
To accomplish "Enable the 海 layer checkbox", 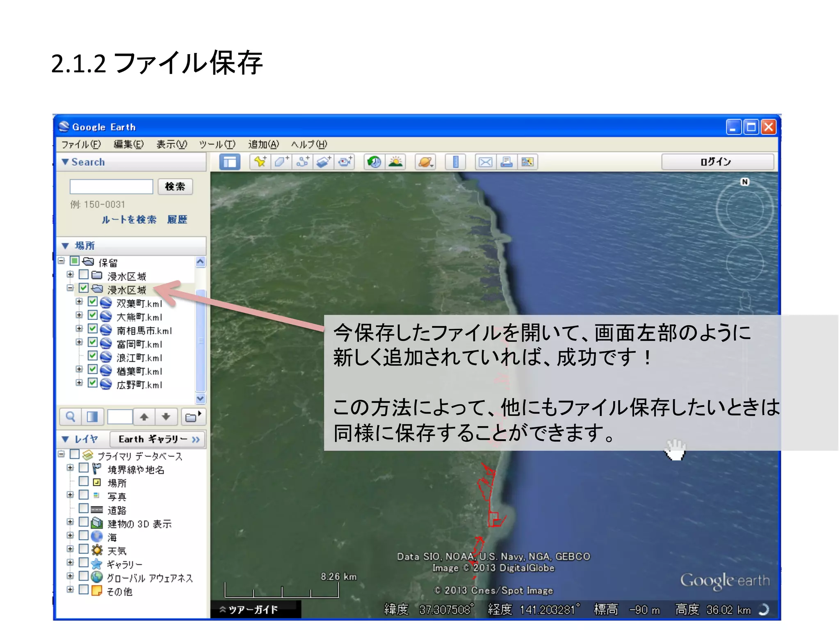I will (x=84, y=535).
